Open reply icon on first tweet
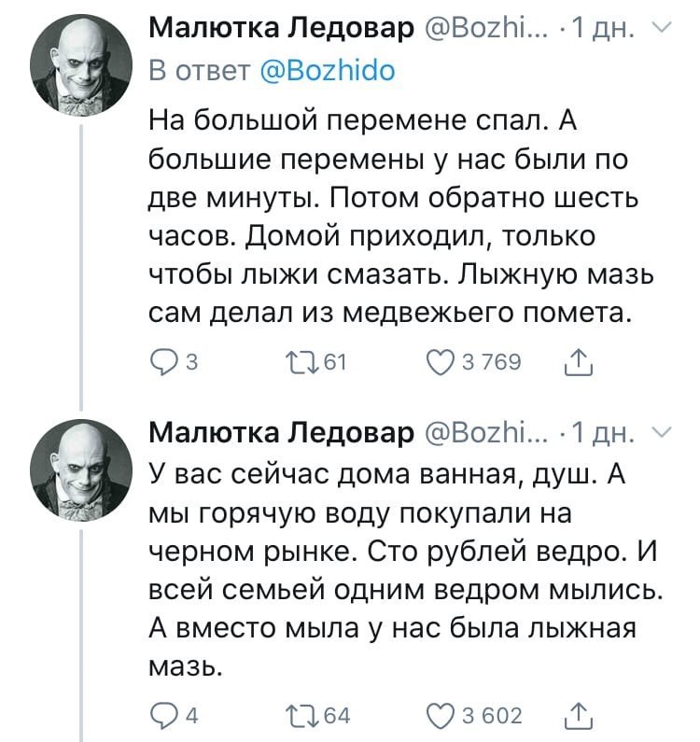This screenshot has width=700, height=742. coord(163,363)
